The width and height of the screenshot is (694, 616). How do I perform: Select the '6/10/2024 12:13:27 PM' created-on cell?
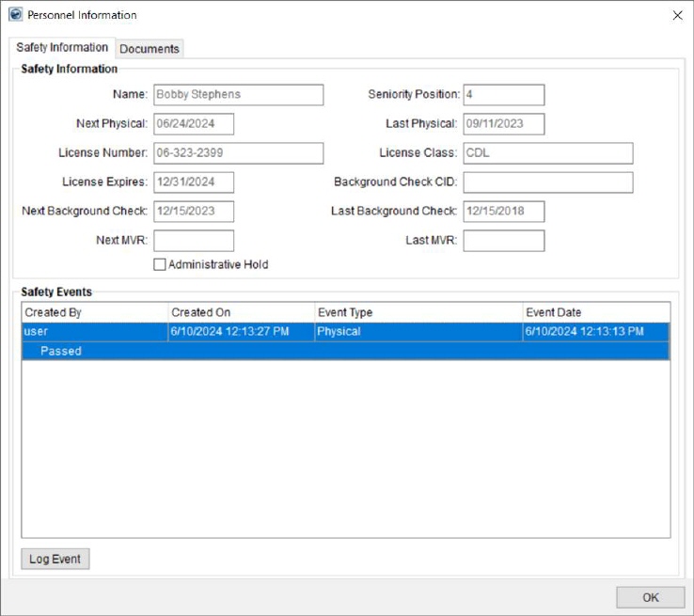coord(242,331)
